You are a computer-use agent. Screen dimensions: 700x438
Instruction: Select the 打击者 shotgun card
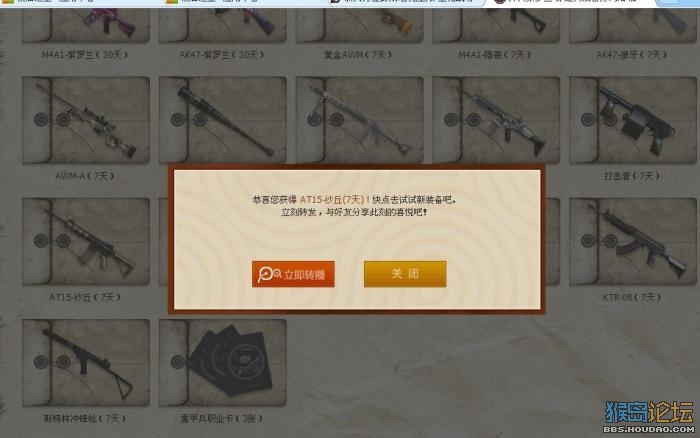tap(633, 120)
